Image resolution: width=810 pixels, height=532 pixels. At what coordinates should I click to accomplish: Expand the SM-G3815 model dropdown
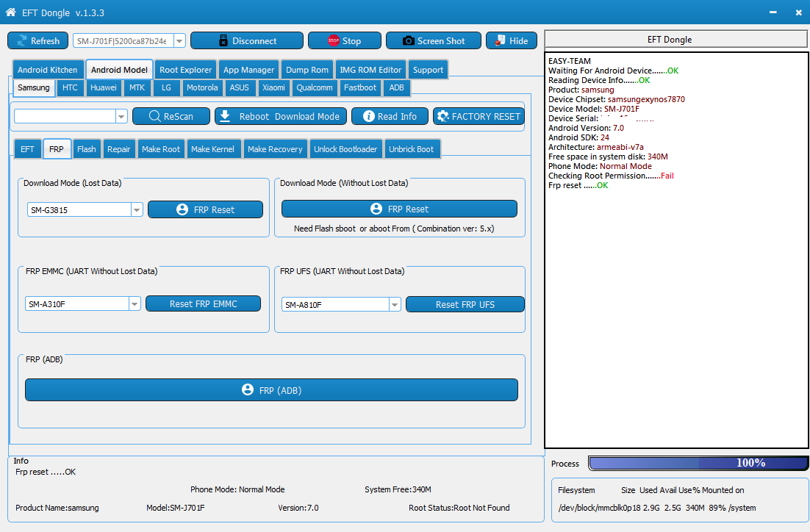tap(137, 209)
